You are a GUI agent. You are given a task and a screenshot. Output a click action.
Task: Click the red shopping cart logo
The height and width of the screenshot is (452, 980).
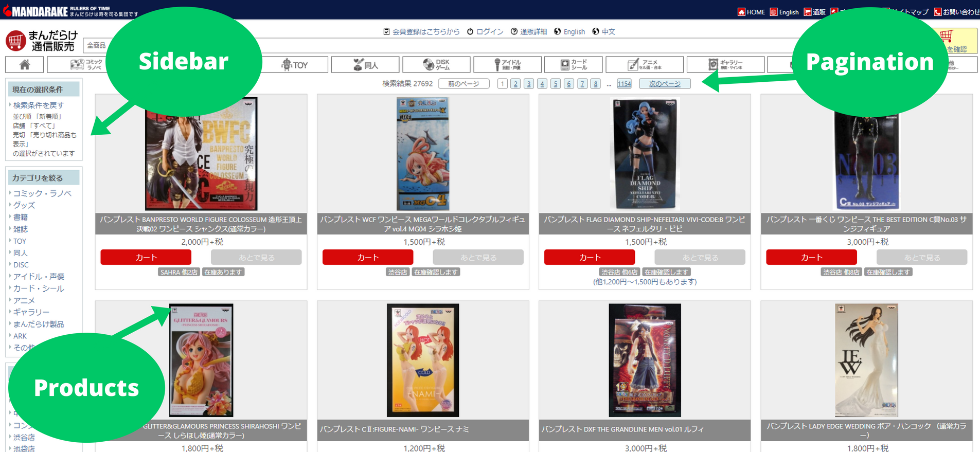16,41
